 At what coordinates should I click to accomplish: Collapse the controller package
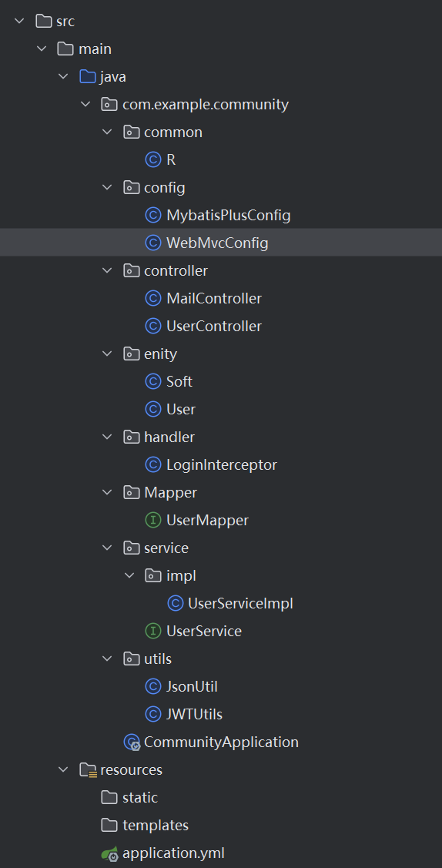[x=107, y=270]
